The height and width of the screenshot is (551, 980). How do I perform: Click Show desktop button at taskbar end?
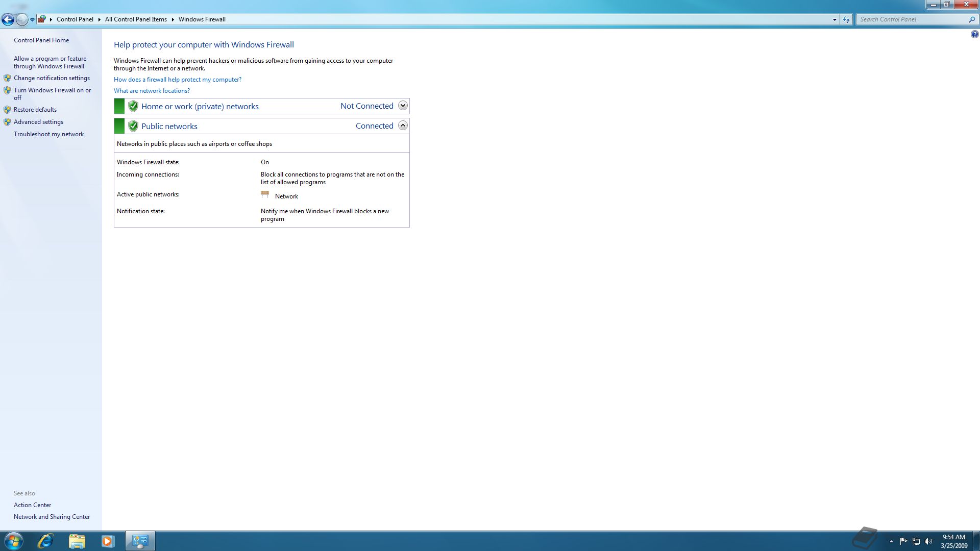(976, 541)
